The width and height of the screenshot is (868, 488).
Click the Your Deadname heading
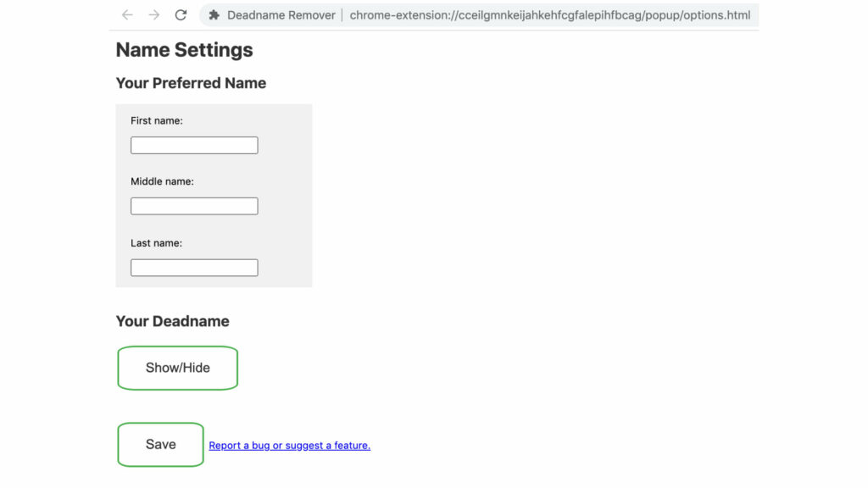point(172,321)
